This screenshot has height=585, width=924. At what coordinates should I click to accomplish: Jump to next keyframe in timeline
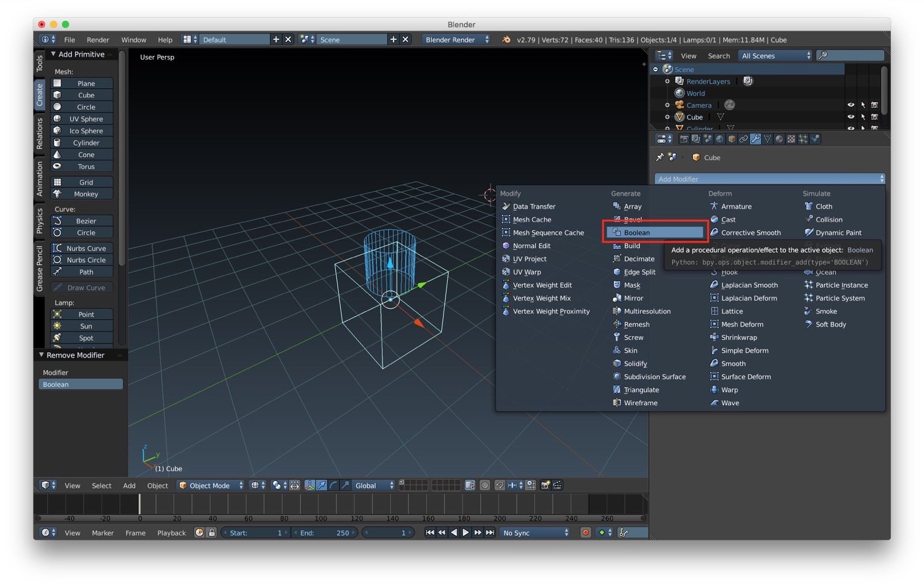pos(478,533)
